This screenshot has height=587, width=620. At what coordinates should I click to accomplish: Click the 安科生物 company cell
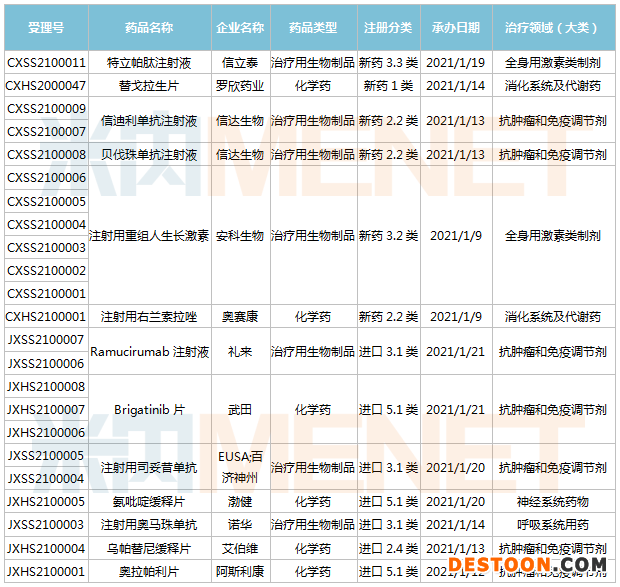[240, 236]
